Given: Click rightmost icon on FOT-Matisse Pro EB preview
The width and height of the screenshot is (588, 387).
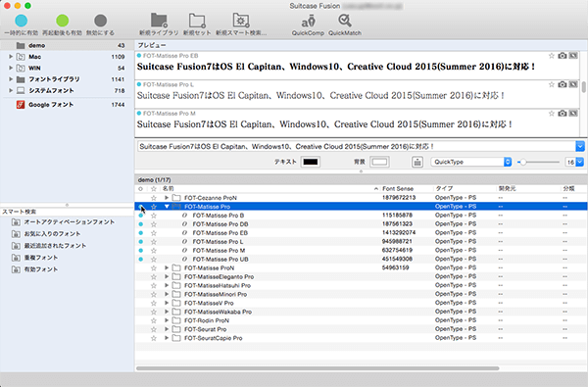Looking at the screenshot, I should pyautogui.click(x=573, y=56).
